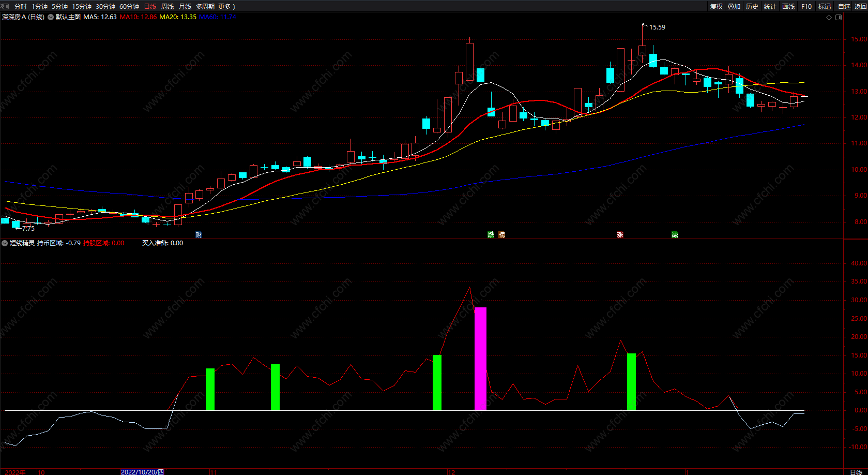The image size is (868, 475).
Task: Click the 持股区域: 0.00 value
Action: 104,243
